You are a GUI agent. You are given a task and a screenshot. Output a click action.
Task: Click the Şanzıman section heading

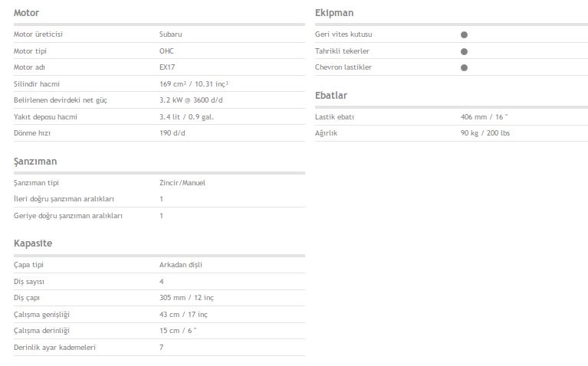[35, 162]
